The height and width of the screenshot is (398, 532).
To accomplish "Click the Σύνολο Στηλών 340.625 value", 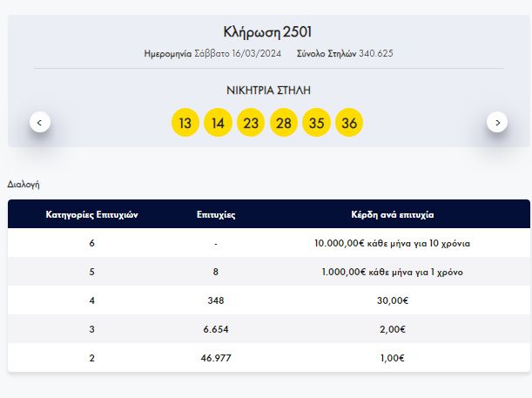I will coord(376,53).
